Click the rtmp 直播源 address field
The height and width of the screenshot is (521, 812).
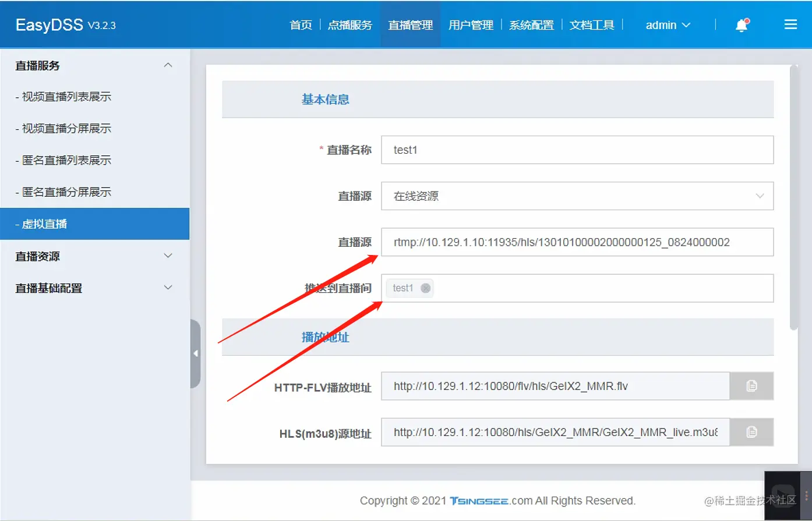[x=577, y=242]
